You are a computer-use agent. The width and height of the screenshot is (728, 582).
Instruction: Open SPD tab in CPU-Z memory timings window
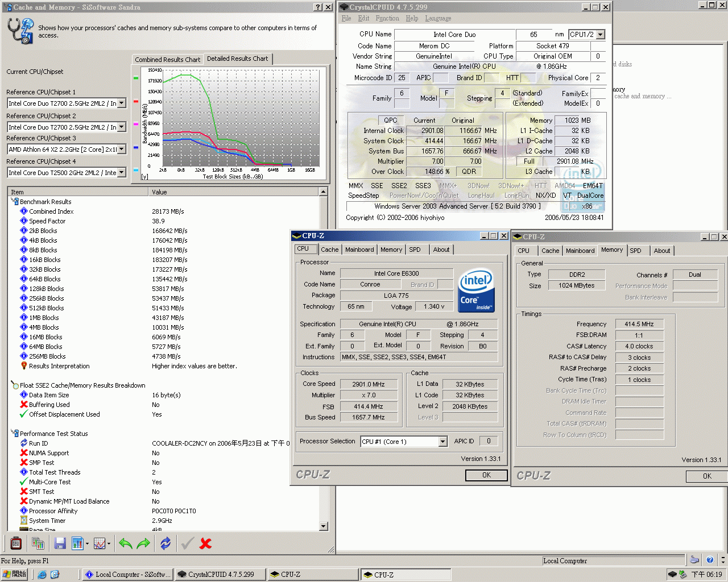point(635,251)
